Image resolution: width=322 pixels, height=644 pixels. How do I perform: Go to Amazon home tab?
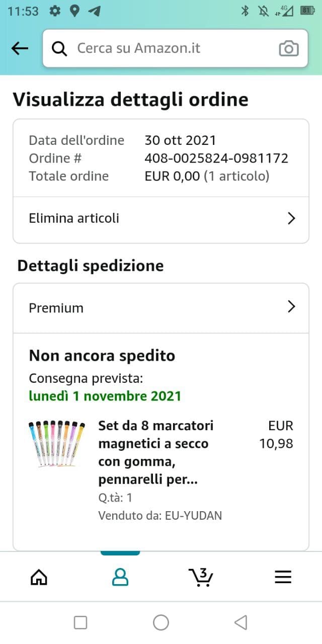click(x=39, y=577)
